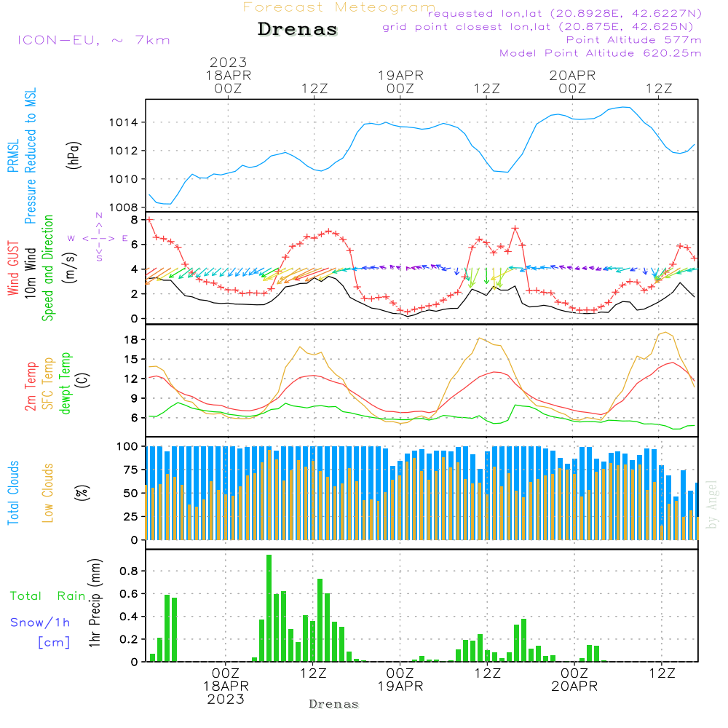Click the '1008' pressure axis tick
The image size is (728, 728).
123,207
